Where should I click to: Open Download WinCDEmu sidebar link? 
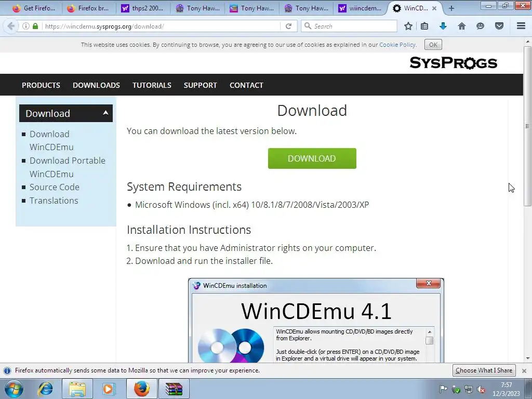tap(51, 140)
